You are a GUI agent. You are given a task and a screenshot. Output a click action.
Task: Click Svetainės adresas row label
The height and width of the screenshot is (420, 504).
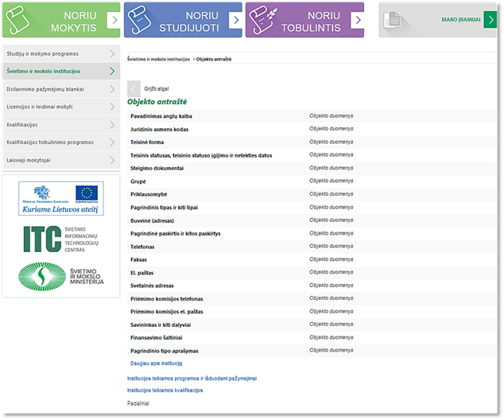point(152,286)
